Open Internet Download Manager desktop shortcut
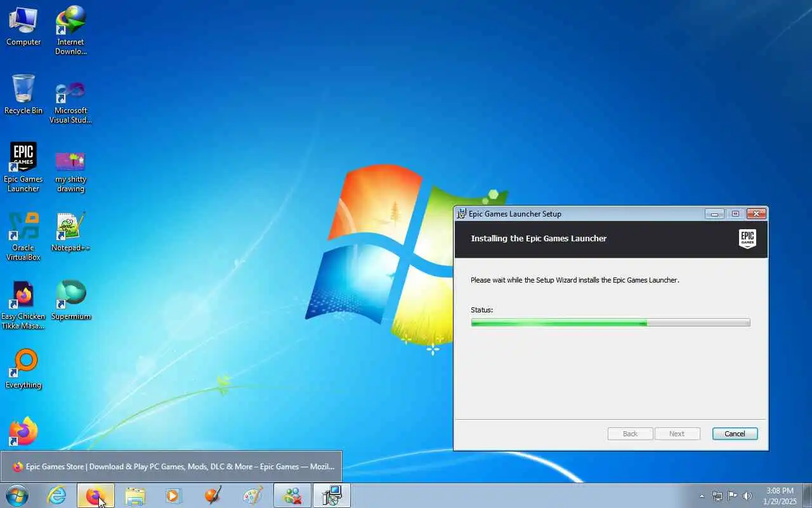This screenshot has width=812, height=508. pos(70,30)
